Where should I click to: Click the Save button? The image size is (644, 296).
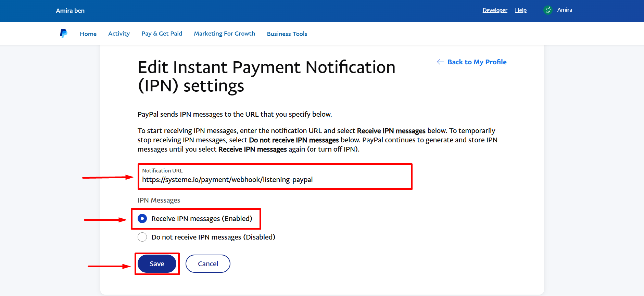pyautogui.click(x=157, y=264)
